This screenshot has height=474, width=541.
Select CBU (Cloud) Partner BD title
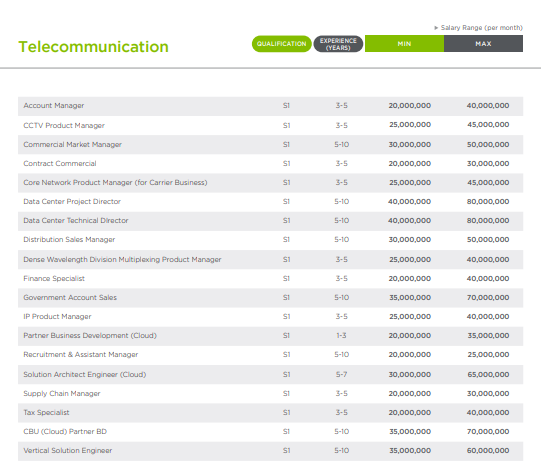point(65,431)
